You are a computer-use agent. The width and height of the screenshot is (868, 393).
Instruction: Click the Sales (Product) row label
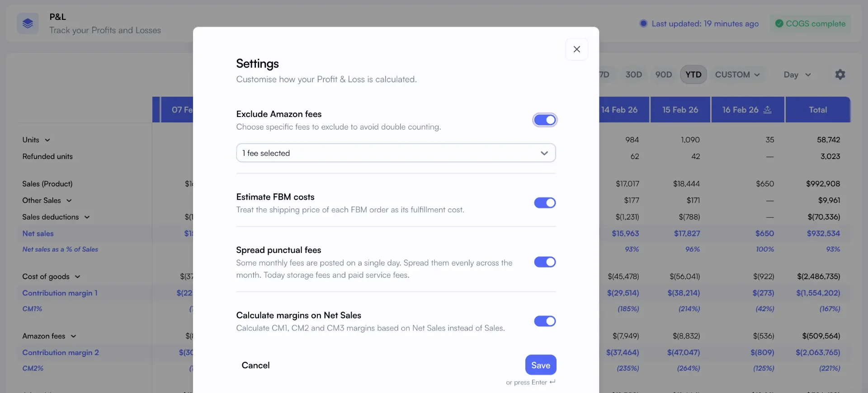(x=47, y=184)
